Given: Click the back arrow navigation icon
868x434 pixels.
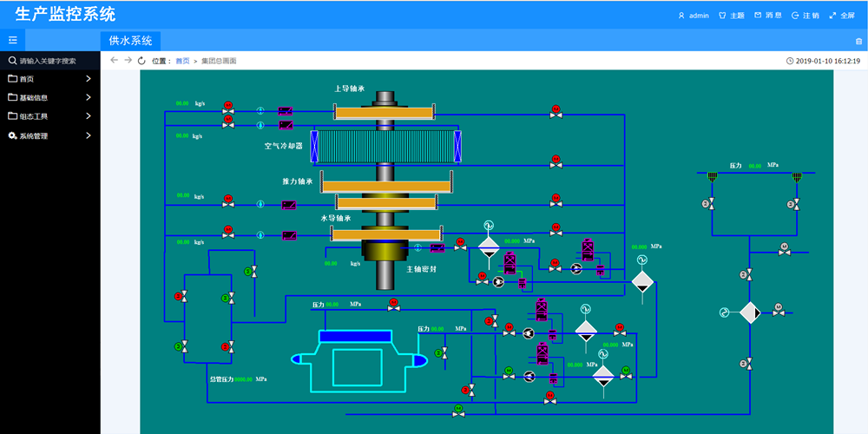Looking at the screenshot, I should (115, 61).
